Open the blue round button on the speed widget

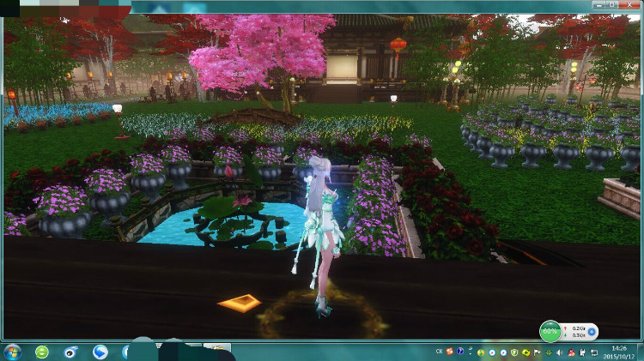(x=592, y=332)
